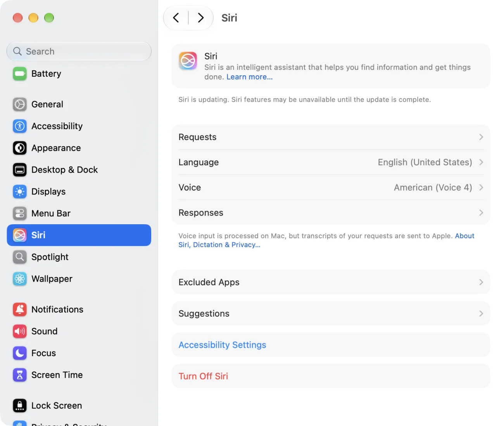504x426 pixels.
Task: Select Spotlight label in the sidebar
Action: 50,257
